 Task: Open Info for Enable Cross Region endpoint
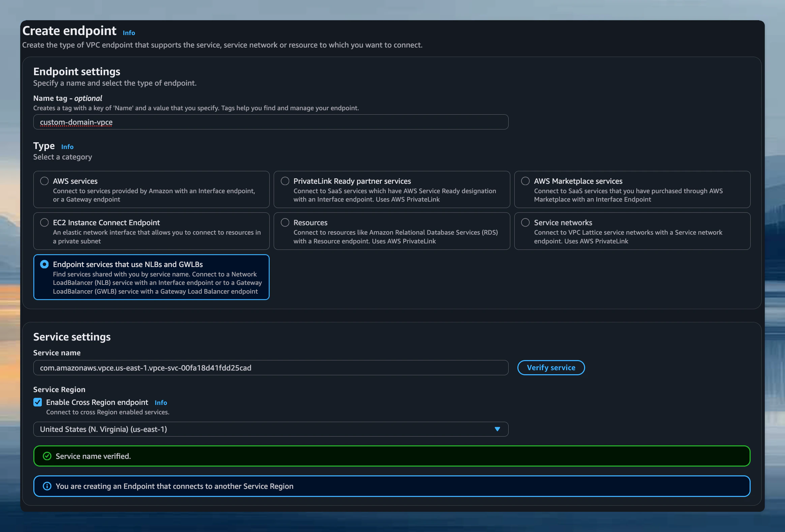coord(161,402)
